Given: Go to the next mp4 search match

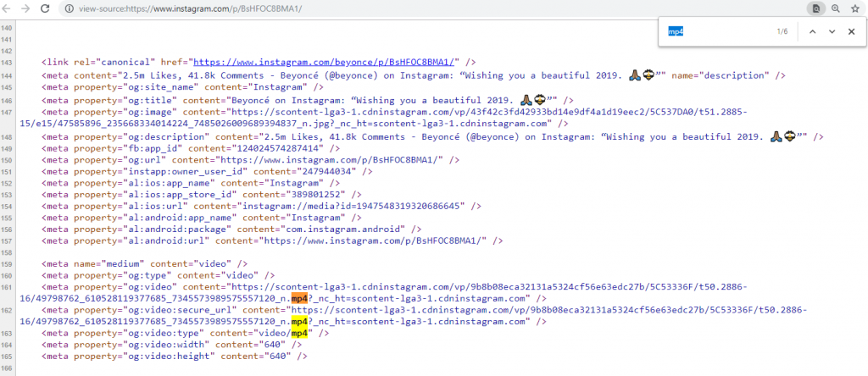Looking at the screenshot, I should [x=832, y=31].
